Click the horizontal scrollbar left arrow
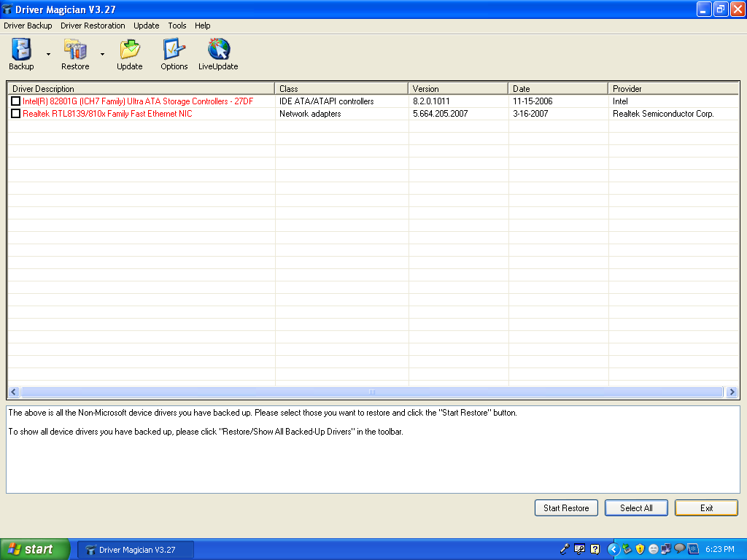The width and height of the screenshot is (747, 560). pyautogui.click(x=14, y=392)
